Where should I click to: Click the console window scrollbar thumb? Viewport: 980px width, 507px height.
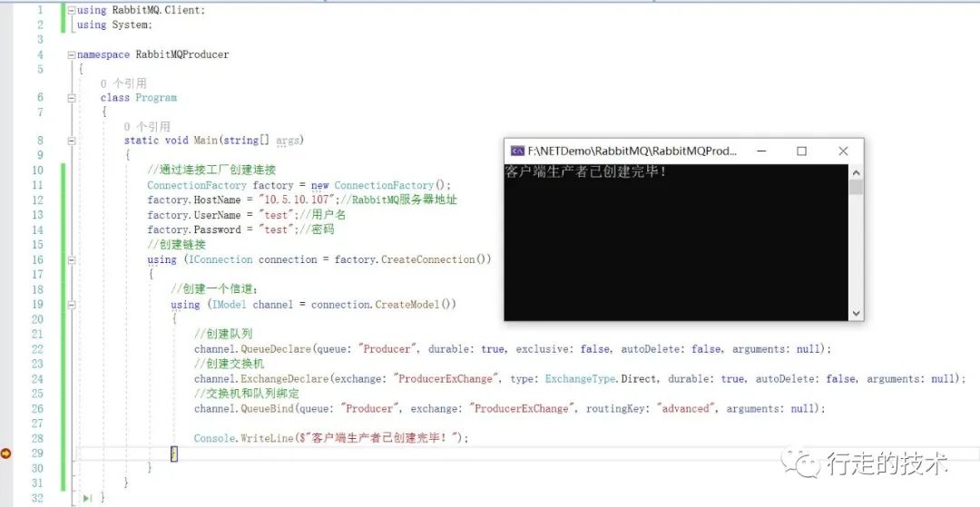[856, 187]
